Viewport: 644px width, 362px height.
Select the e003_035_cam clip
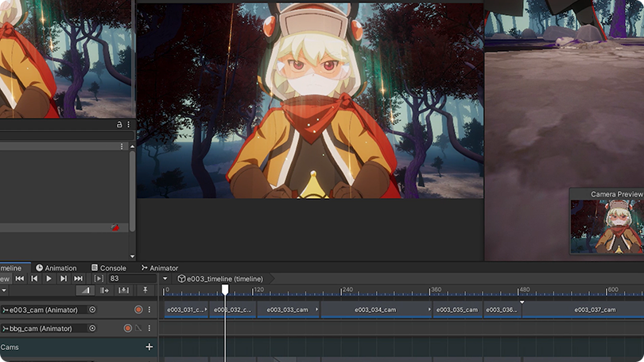pos(457,309)
